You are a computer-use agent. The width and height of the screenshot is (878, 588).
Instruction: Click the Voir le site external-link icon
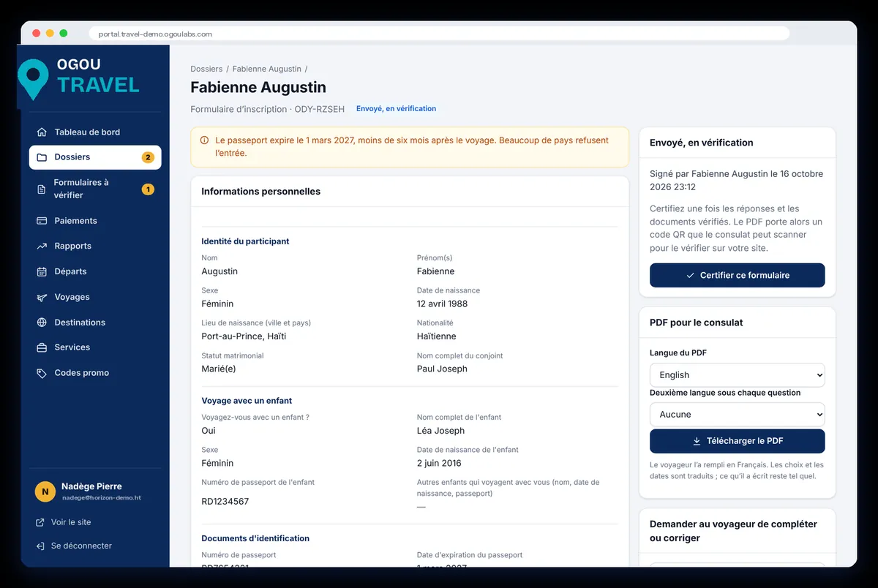40,522
